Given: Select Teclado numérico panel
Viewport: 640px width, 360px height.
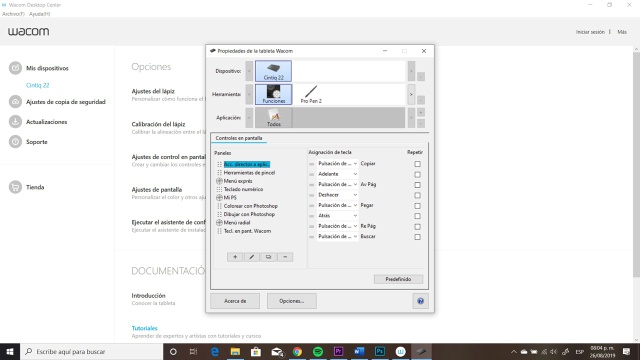Looking at the screenshot, I should pyautogui.click(x=243, y=189).
